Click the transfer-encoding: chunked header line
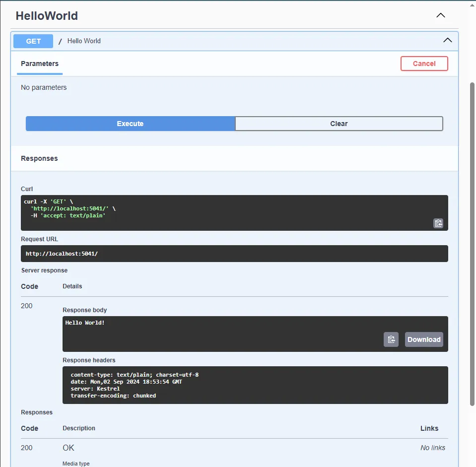The height and width of the screenshot is (467, 476). tap(113, 396)
